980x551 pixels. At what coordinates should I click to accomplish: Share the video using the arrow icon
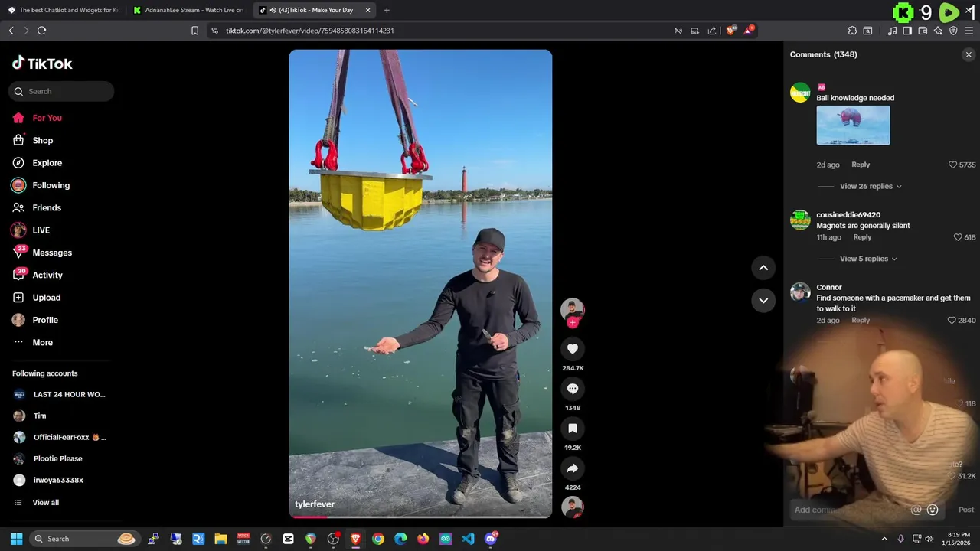pyautogui.click(x=572, y=468)
